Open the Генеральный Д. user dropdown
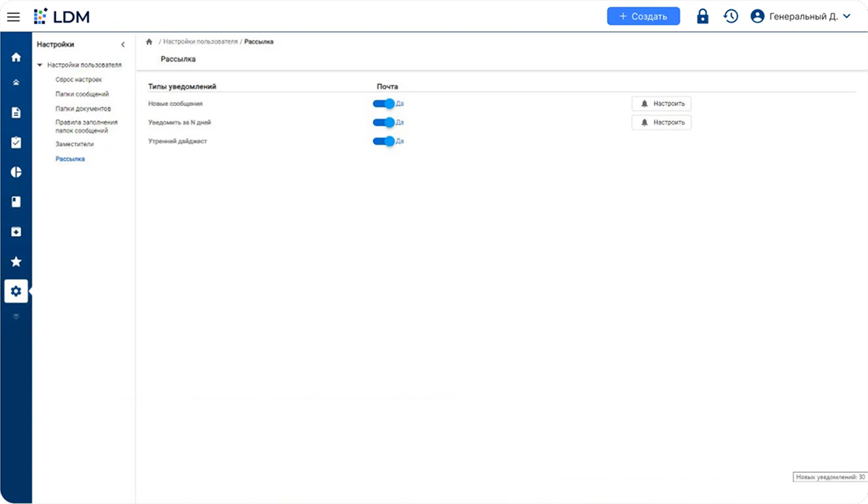Screen dimensions: 868x504 (x=800, y=16)
